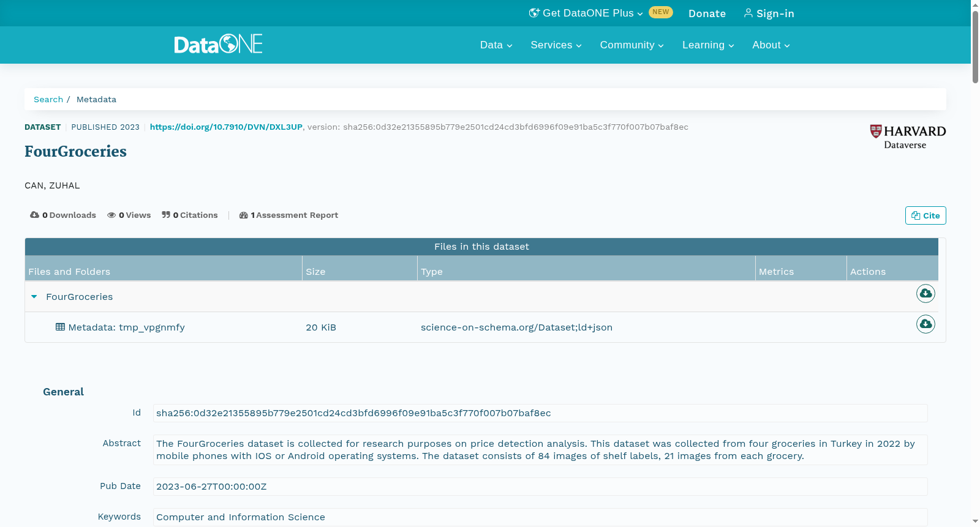
Task: Click the DataONE logo
Action: [x=218, y=44]
